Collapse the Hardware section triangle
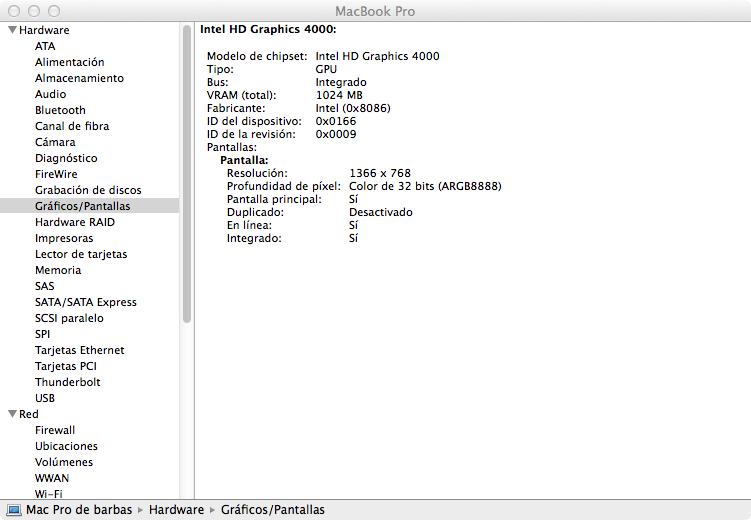 [12, 30]
